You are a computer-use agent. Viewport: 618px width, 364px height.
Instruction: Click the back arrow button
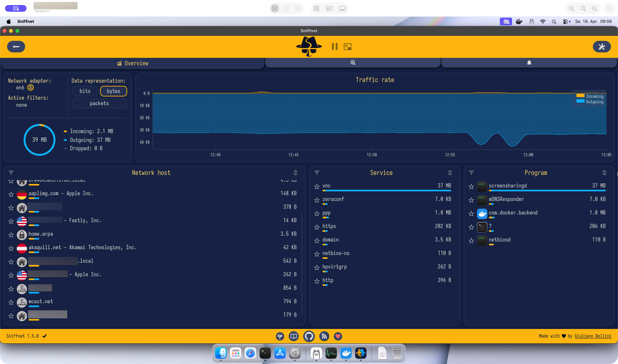coord(16,47)
